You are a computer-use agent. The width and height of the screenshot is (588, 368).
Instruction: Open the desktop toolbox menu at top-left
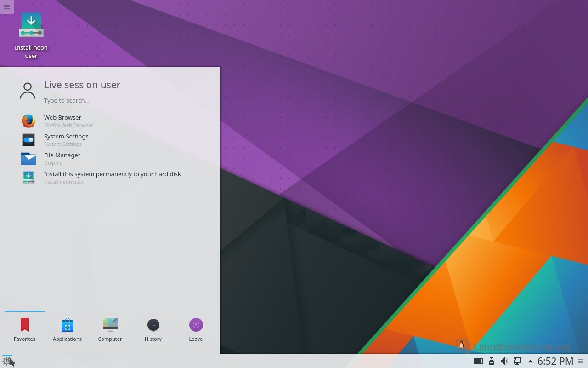[7, 7]
